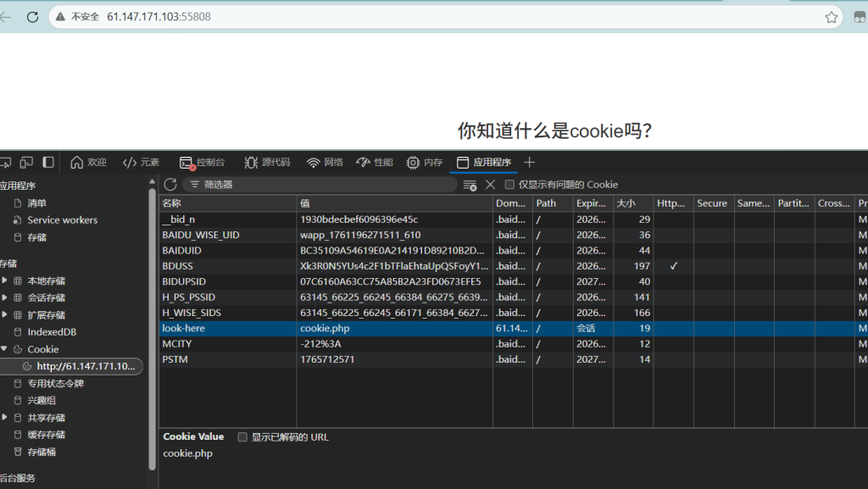Click the clear all cookies icon
Image resolution: width=868 pixels, height=489 pixels.
point(470,185)
